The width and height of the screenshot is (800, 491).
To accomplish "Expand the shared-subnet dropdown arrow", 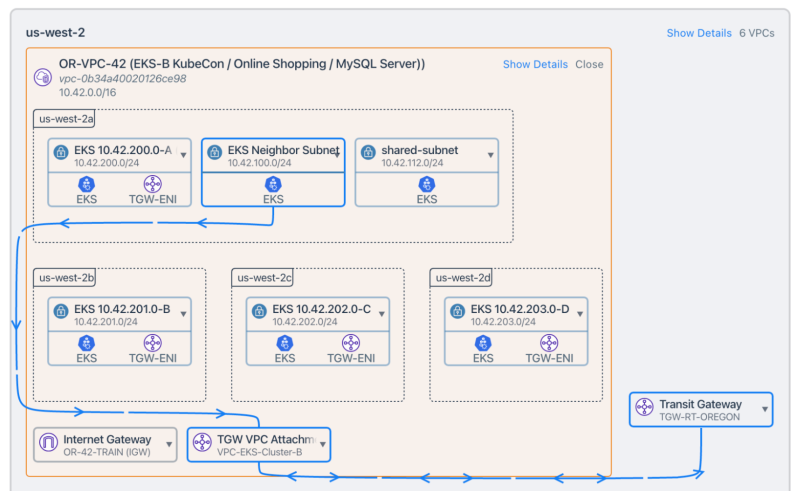I will point(490,155).
